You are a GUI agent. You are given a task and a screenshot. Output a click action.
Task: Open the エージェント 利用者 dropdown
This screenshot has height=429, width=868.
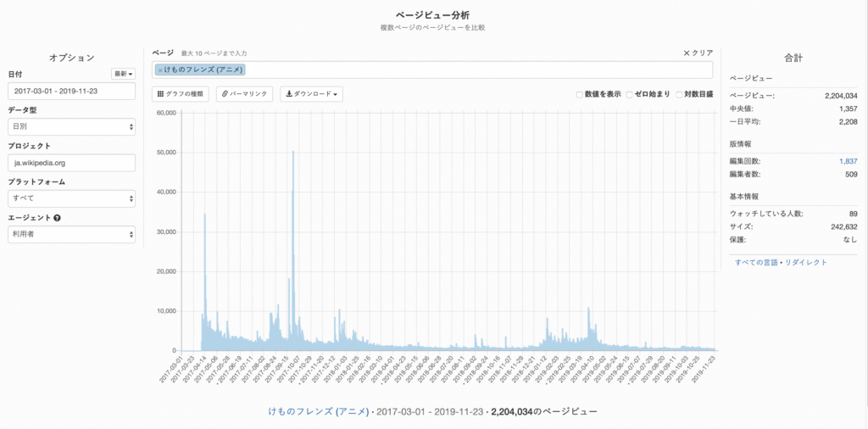click(72, 235)
